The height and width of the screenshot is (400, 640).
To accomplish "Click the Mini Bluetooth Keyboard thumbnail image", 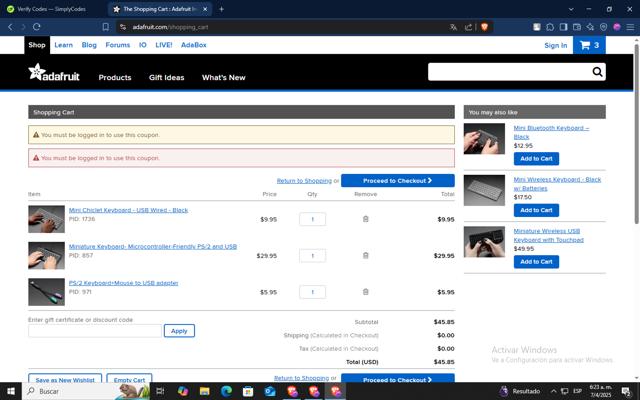I will [x=484, y=139].
